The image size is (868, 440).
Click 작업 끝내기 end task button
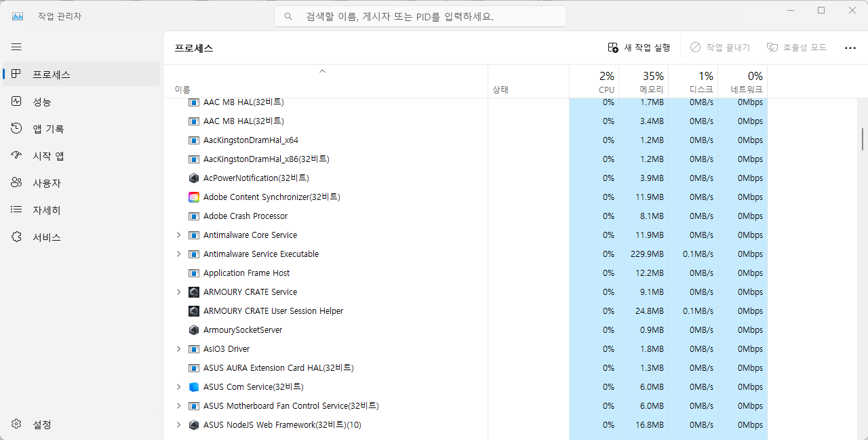click(x=720, y=47)
